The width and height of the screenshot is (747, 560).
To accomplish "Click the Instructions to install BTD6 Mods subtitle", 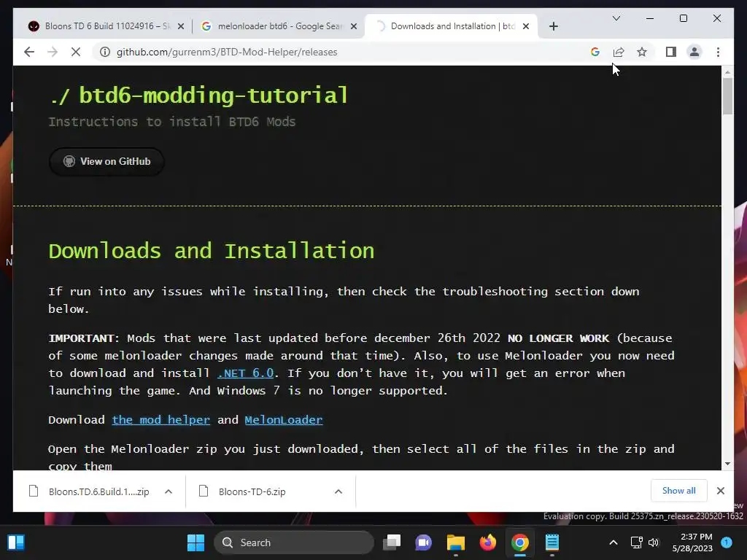I will [172, 122].
